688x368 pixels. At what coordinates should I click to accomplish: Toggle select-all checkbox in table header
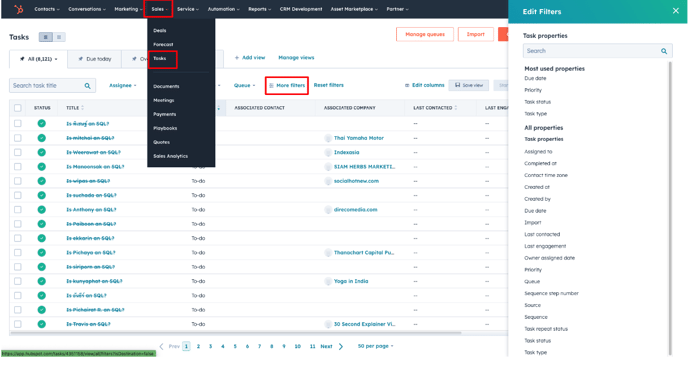[x=18, y=108]
